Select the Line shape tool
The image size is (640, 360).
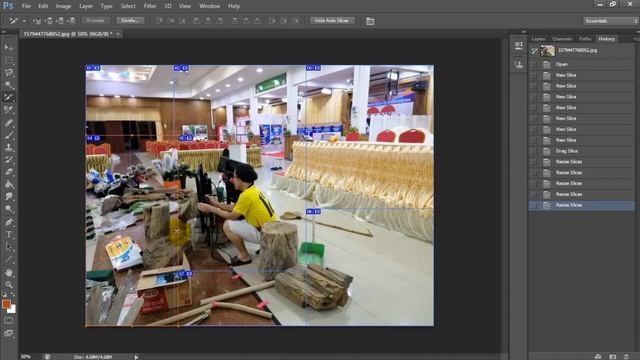[9, 259]
